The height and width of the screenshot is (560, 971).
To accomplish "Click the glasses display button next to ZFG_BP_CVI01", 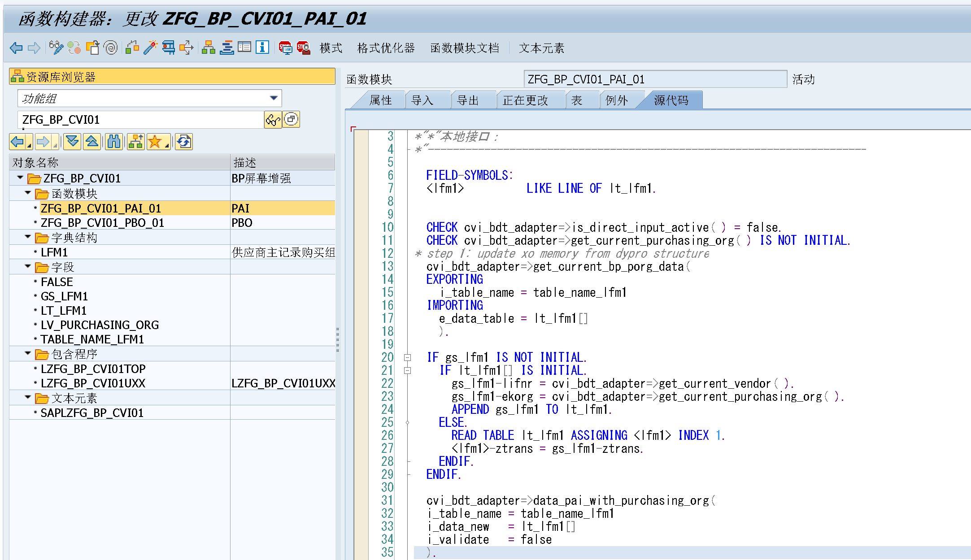I will (x=273, y=120).
